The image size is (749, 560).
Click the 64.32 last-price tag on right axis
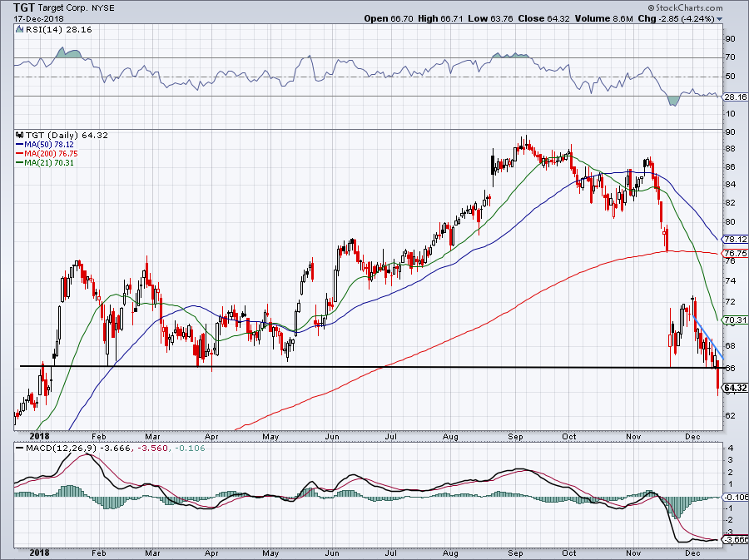[x=735, y=388]
